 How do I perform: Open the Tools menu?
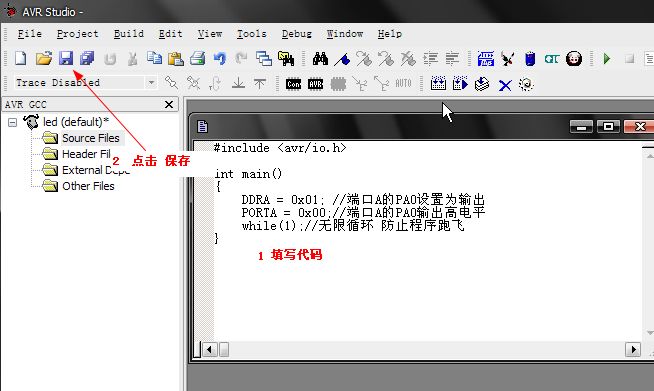coord(252,34)
